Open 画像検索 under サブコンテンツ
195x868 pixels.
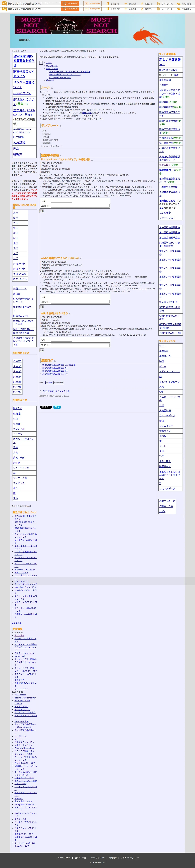(164, 351)
